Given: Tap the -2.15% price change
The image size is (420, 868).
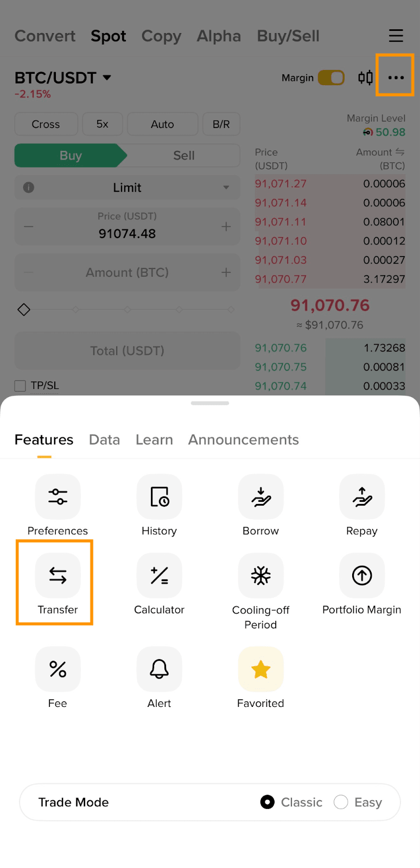Looking at the screenshot, I should click(33, 94).
